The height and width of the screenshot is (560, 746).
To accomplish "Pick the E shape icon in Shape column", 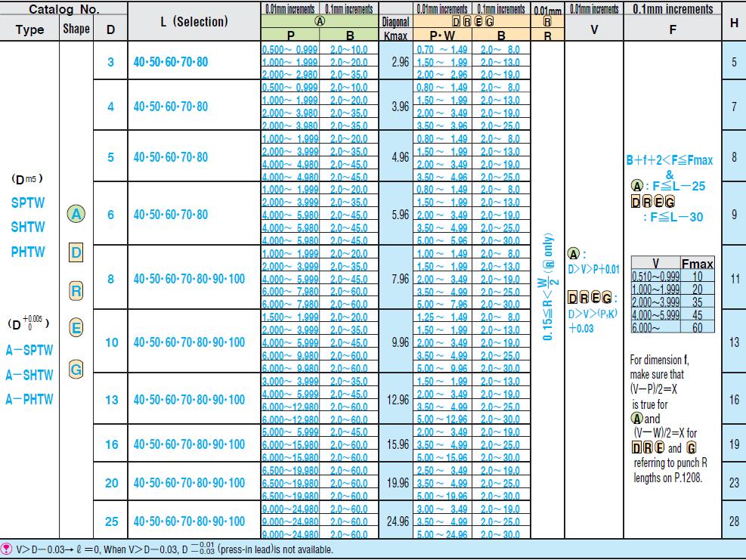I will click(75, 330).
